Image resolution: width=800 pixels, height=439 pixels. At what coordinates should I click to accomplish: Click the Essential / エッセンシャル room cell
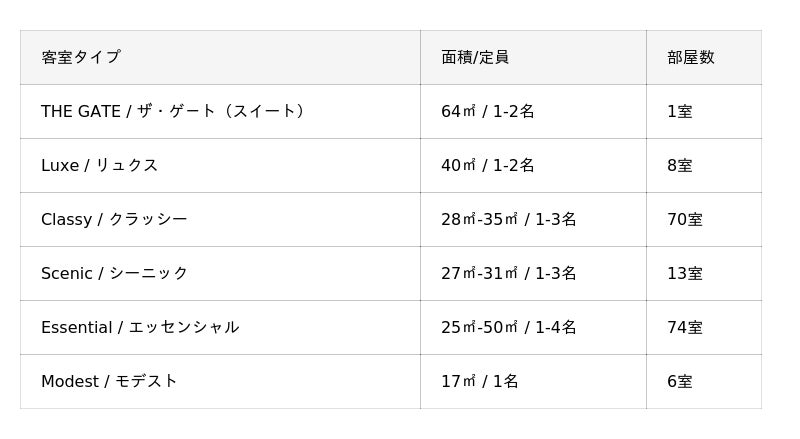click(x=140, y=327)
